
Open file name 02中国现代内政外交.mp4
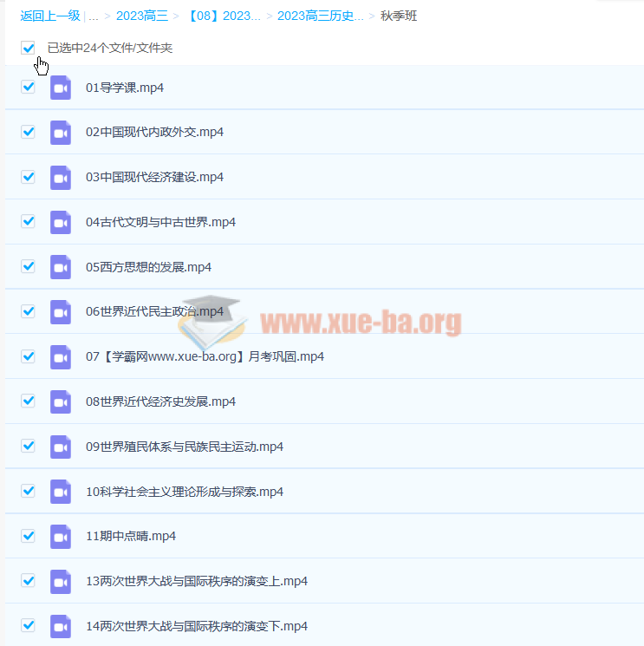(x=154, y=132)
